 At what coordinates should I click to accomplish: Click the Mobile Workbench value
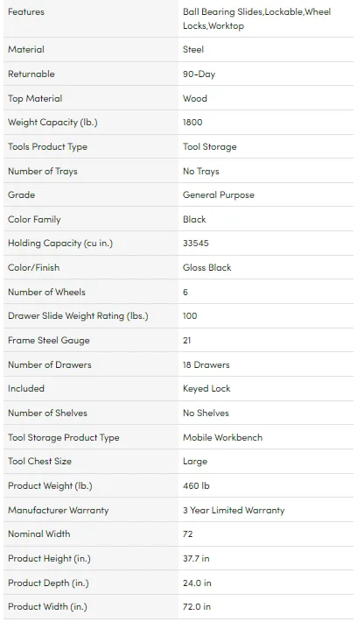(222, 437)
